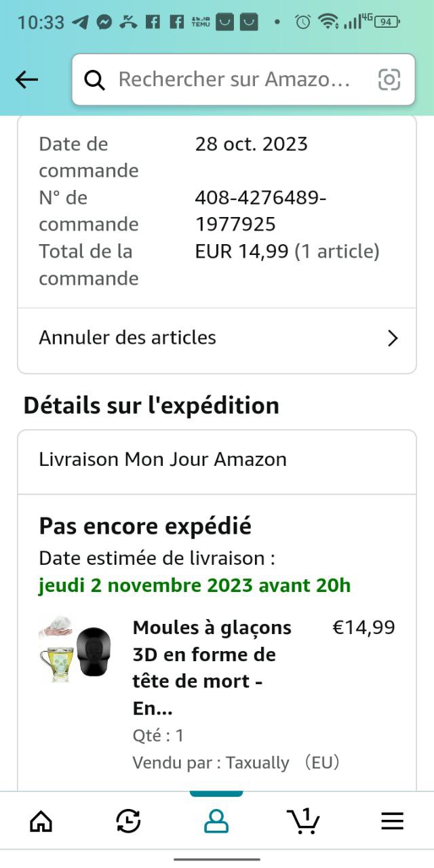
Task: Expand the Annuler des articles chevron
Action: (x=393, y=338)
